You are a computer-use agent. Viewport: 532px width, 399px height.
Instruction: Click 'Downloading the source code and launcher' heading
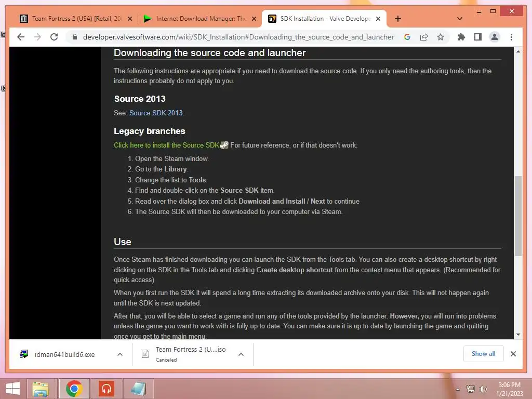210,53
